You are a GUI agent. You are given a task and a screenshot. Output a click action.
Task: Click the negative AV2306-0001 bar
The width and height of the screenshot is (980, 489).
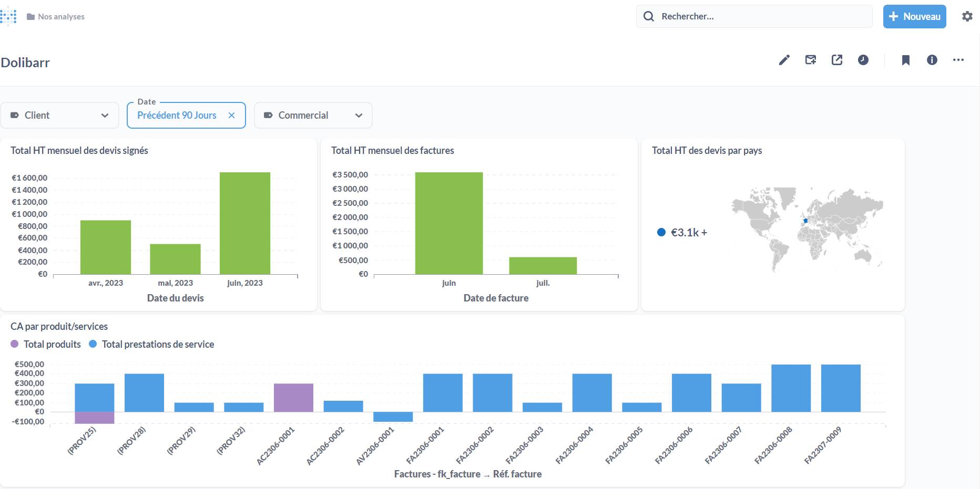[x=393, y=417]
